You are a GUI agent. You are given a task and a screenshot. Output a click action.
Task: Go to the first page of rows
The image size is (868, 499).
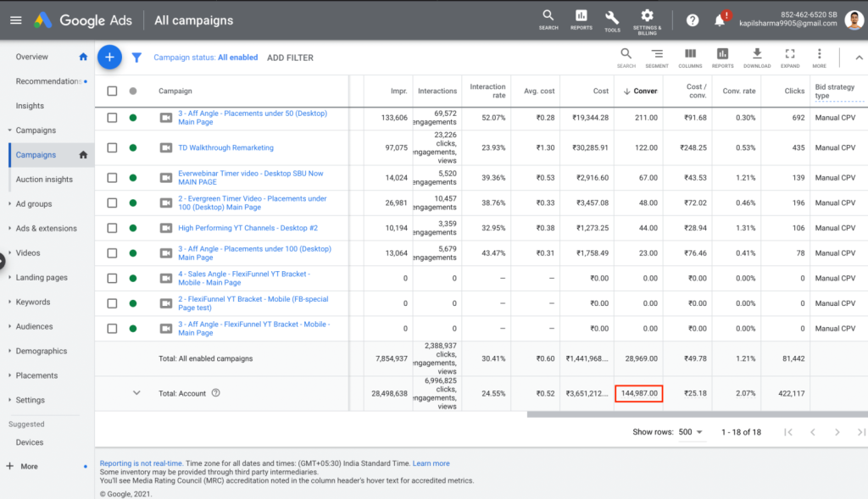pyautogui.click(x=788, y=432)
